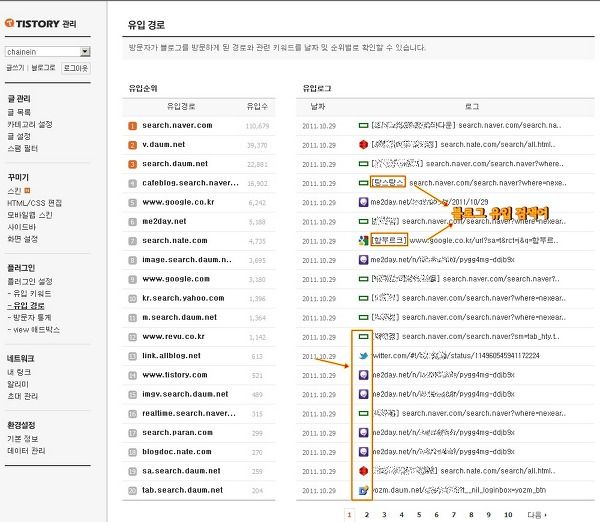Click the www.google.co.kr/url log link
Viewport: 600px width, 522px height.
point(484,241)
